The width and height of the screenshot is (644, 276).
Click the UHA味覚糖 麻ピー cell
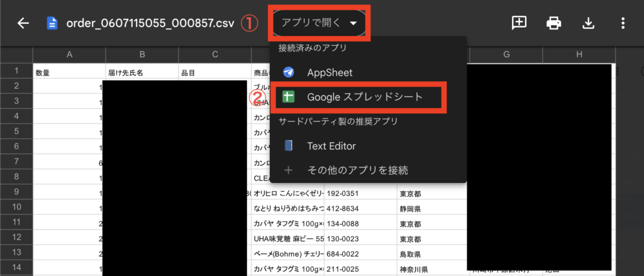tap(287, 239)
